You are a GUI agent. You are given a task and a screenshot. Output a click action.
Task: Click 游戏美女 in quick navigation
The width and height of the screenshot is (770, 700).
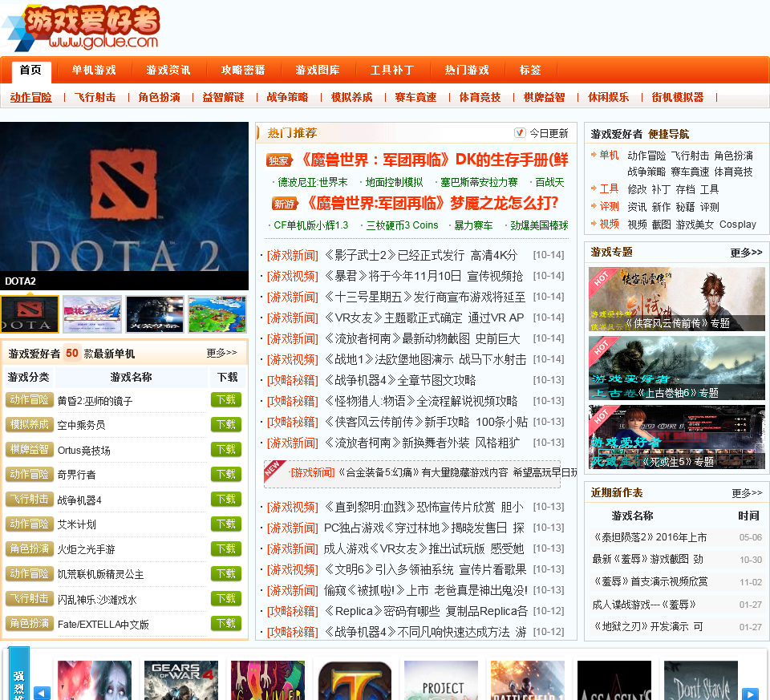[x=695, y=225]
